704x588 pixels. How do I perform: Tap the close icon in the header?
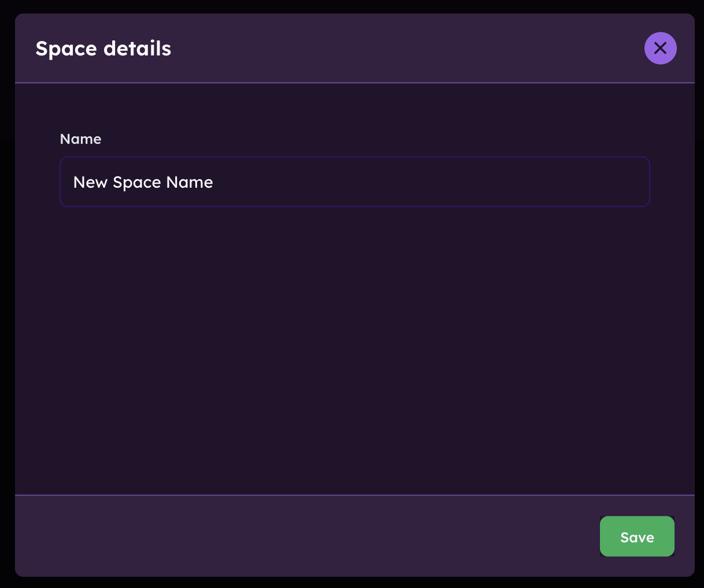[660, 48]
